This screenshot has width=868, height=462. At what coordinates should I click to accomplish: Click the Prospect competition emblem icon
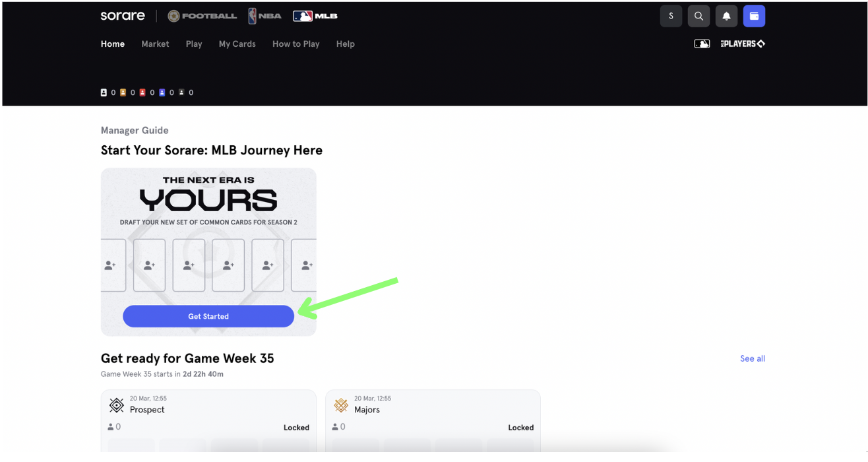coord(117,405)
